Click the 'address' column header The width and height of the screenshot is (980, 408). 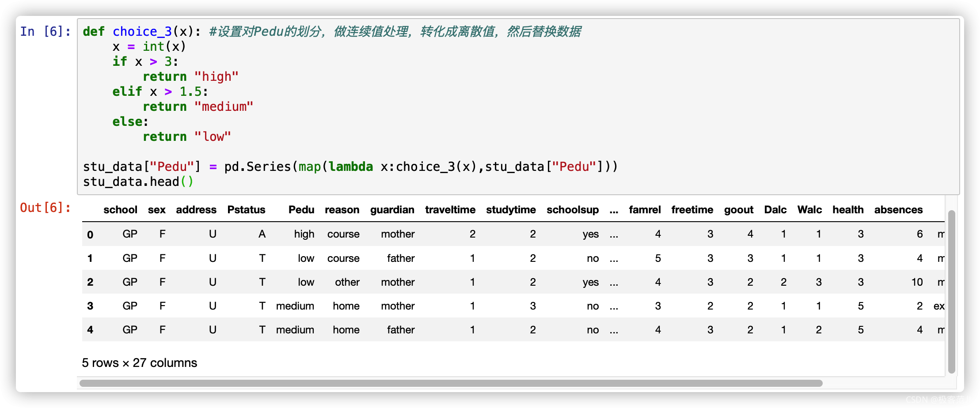pyautogui.click(x=196, y=210)
